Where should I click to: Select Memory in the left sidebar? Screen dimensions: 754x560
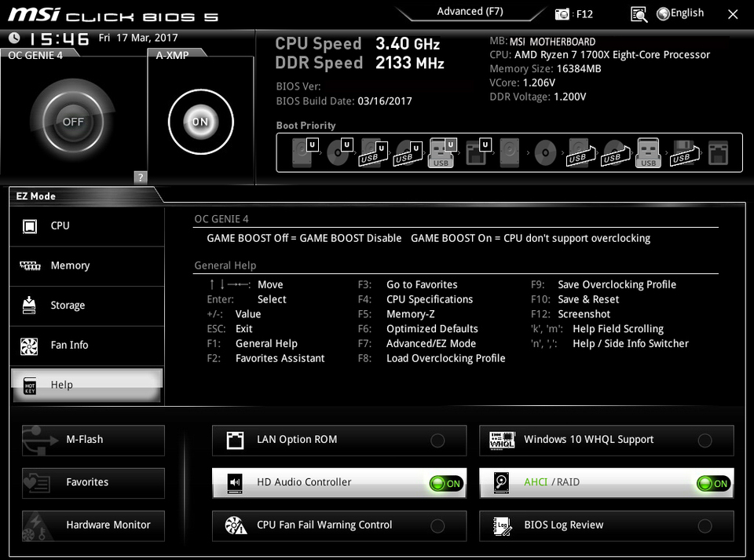tap(86, 265)
